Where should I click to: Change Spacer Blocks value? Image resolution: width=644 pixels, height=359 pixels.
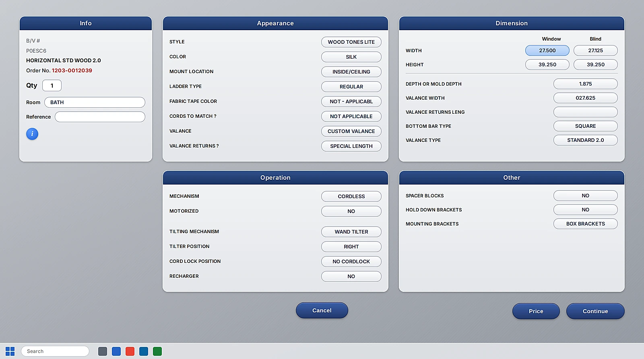pyautogui.click(x=586, y=196)
